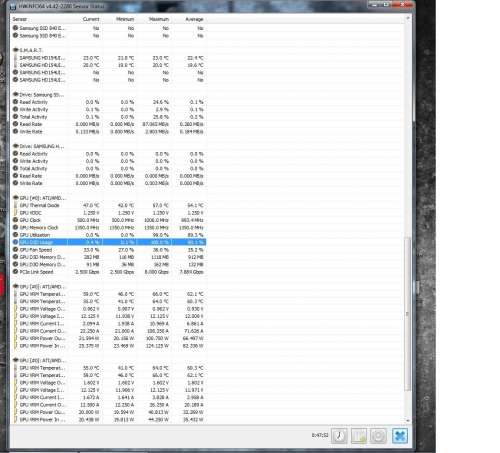Select the PCIe Link Speed row label
Image resolution: width=500 pixels, height=453 pixels.
(x=36, y=272)
